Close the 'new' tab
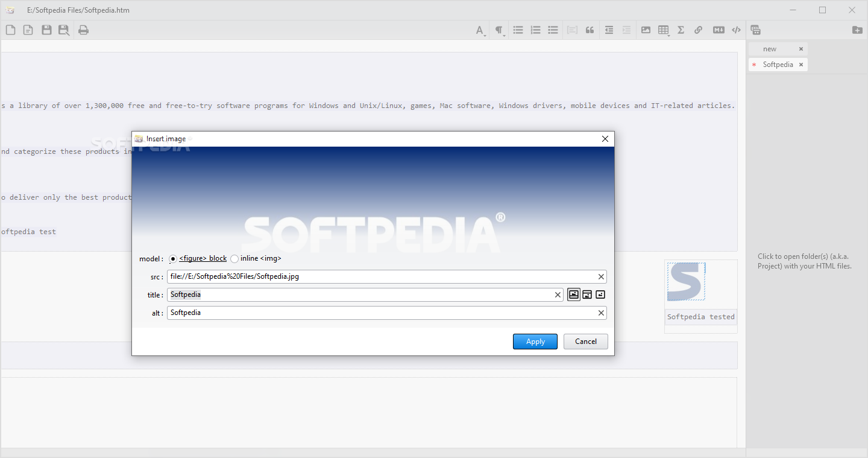The width and height of the screenshot is (868, 458). (x=801, y=49)
